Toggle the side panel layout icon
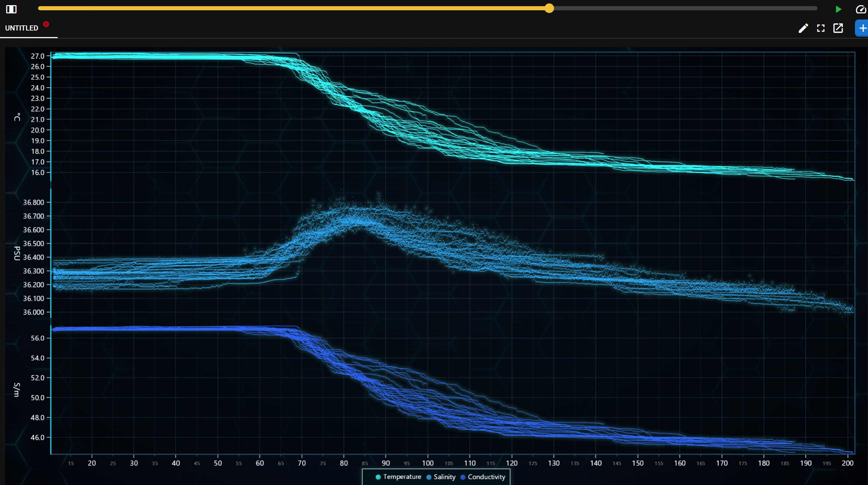Image resolution: width=868 pixels, height=485 pixels. tap(11, 9)
